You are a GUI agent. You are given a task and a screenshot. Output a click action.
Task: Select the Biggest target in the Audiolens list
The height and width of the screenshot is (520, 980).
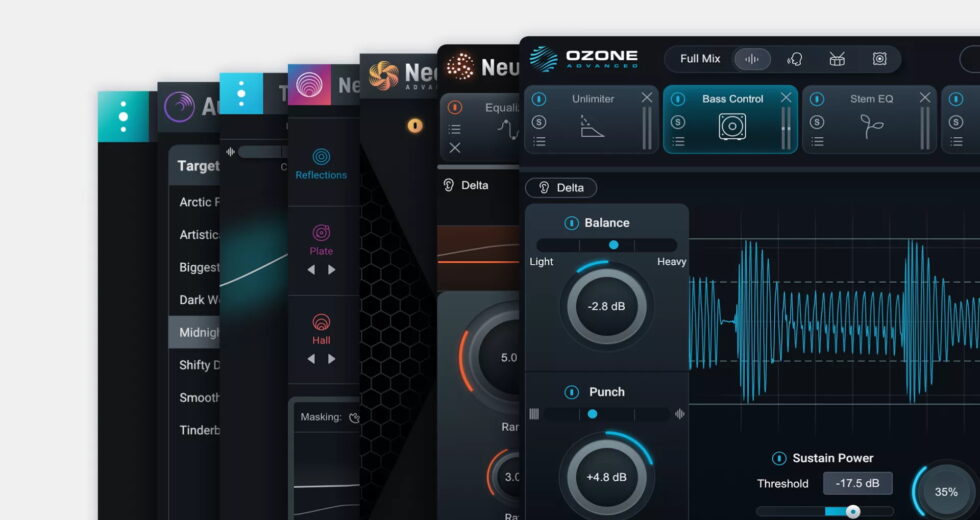194,267
